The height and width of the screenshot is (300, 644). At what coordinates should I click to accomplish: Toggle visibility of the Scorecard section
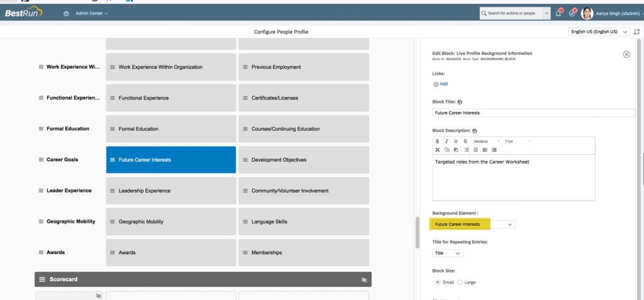(x=364, y=279)
